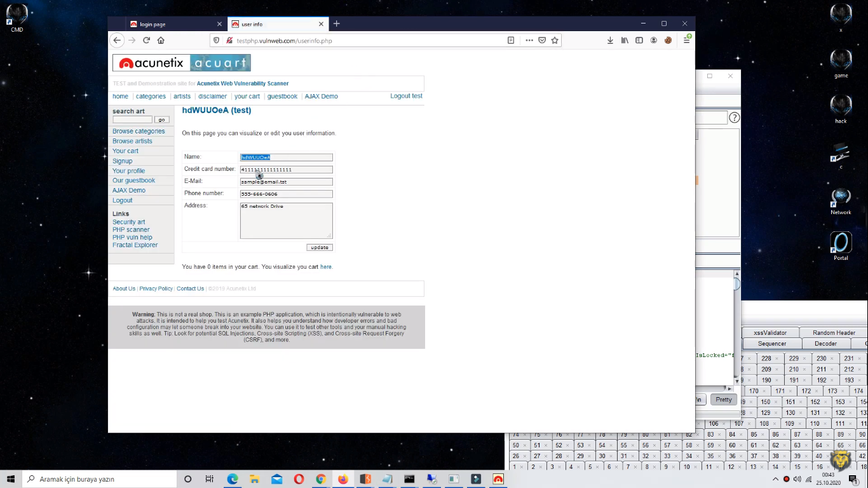Screen dimensions: 868x488
Task: Open the Decoder tab in Burp
Action: 826,344
